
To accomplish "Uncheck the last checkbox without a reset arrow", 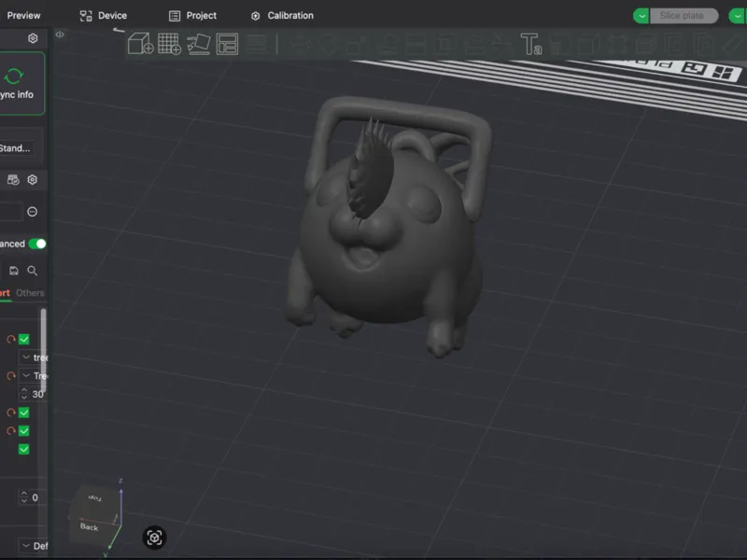I will 24,449.
